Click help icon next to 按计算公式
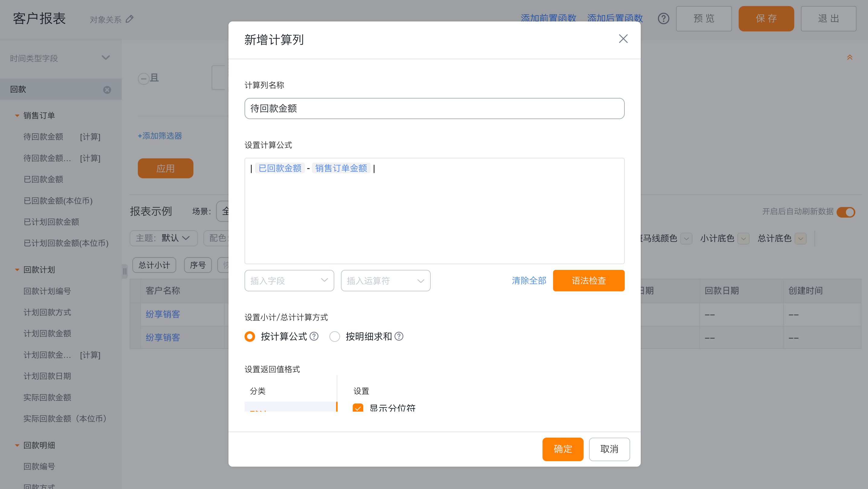 pos(314,336)
